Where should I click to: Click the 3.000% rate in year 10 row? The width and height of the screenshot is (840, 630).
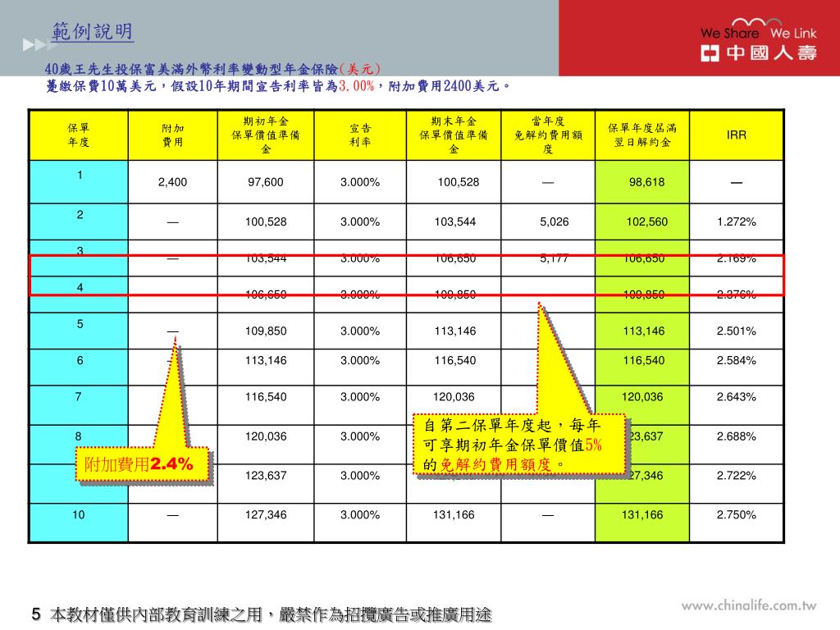(360, 515)
